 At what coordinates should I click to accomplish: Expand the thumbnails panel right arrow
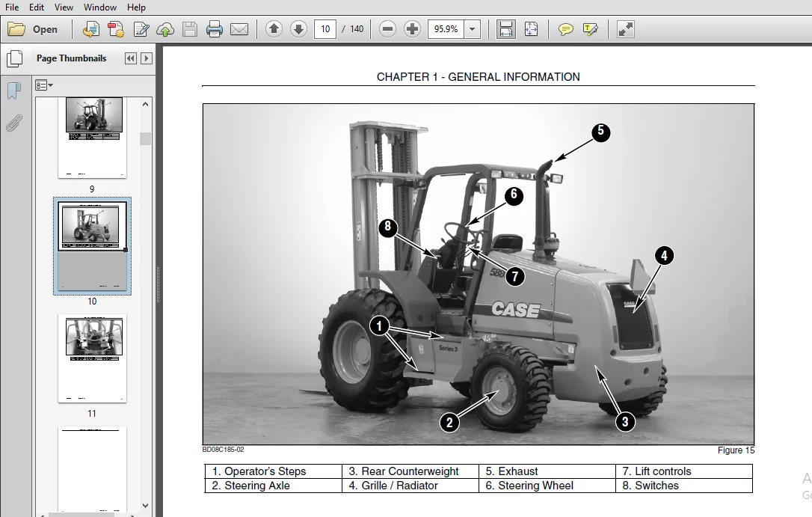click(147, 58)
